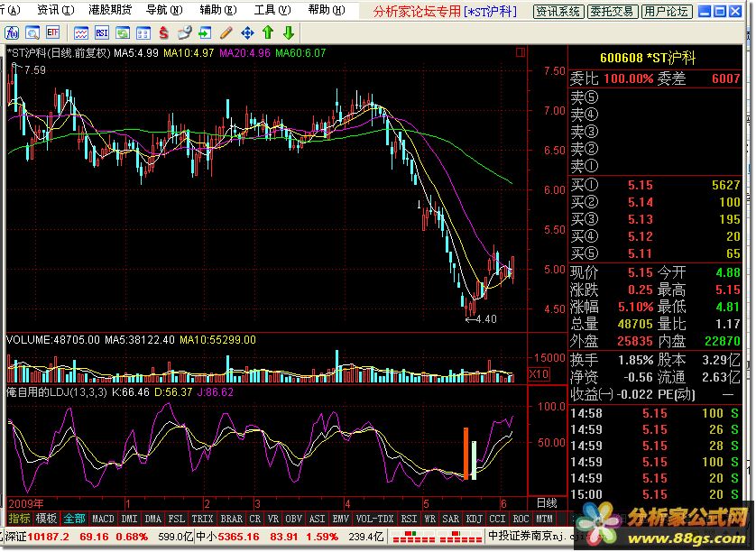
Task: Click the 7.59 high price marker
Action: point(34,70)
